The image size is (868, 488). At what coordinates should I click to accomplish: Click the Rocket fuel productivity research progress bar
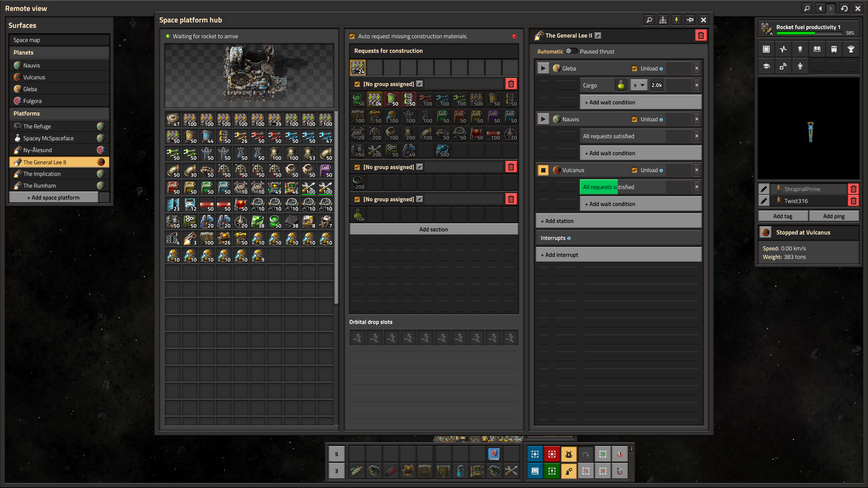click(x=809, y=33)
